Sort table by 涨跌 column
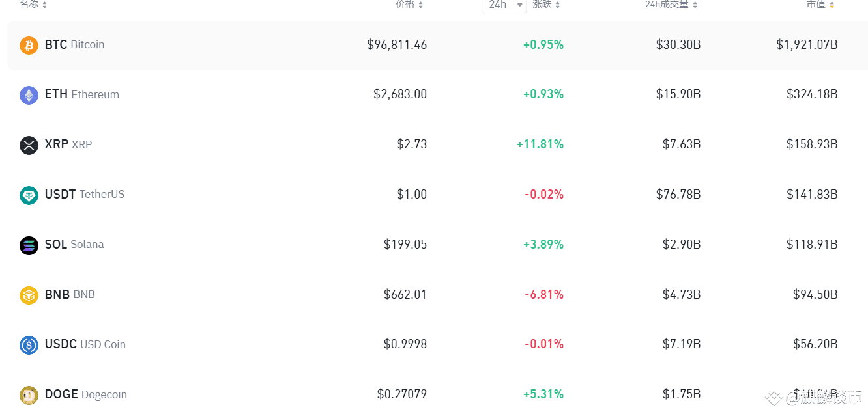868x412 pixels. tap(546, 5)
